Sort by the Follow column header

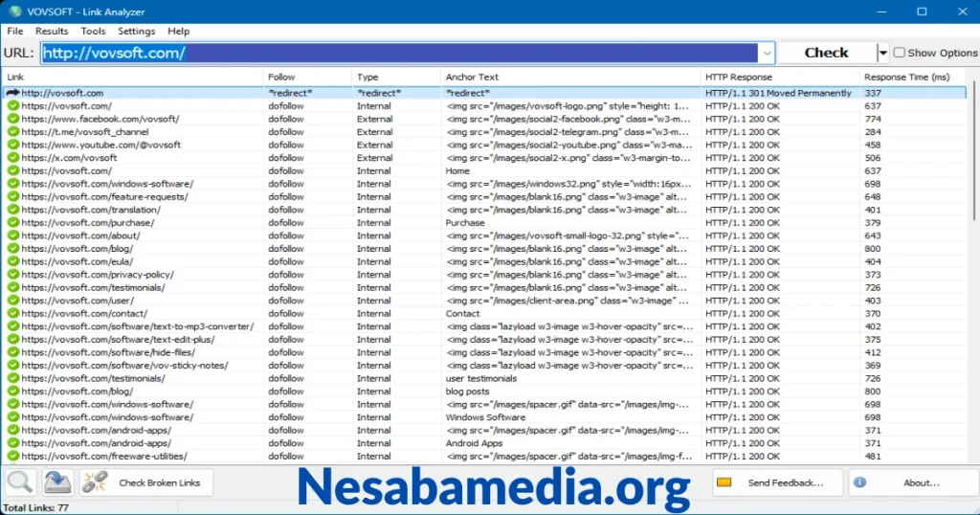307,77
